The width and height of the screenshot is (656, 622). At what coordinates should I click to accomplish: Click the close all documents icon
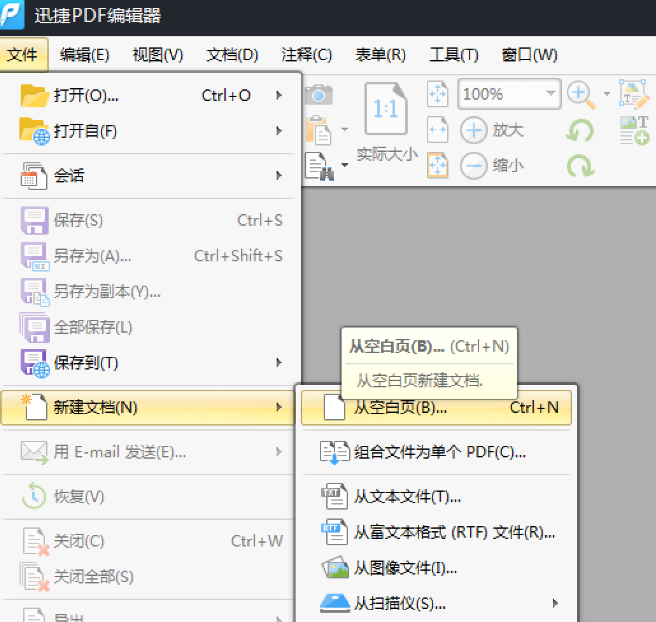[x=35, y=577]
